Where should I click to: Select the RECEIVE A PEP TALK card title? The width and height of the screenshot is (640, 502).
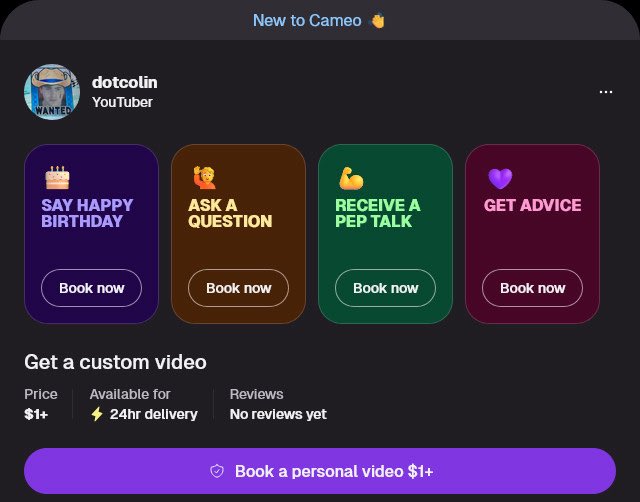click(378, 213)
